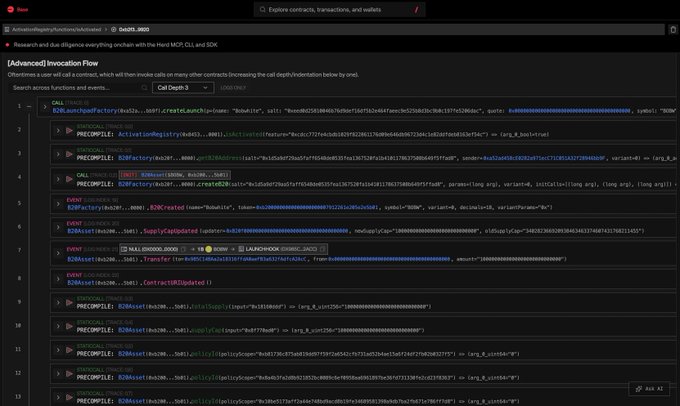Toggle the LOGS ONLY filter
Image resolution: width=680 pixels, height=406 pixels.
click(233, 88)
